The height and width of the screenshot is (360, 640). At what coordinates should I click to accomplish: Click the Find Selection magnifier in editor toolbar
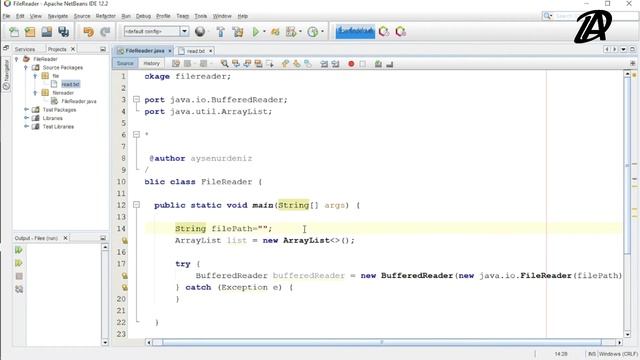[x=224, y=64]
